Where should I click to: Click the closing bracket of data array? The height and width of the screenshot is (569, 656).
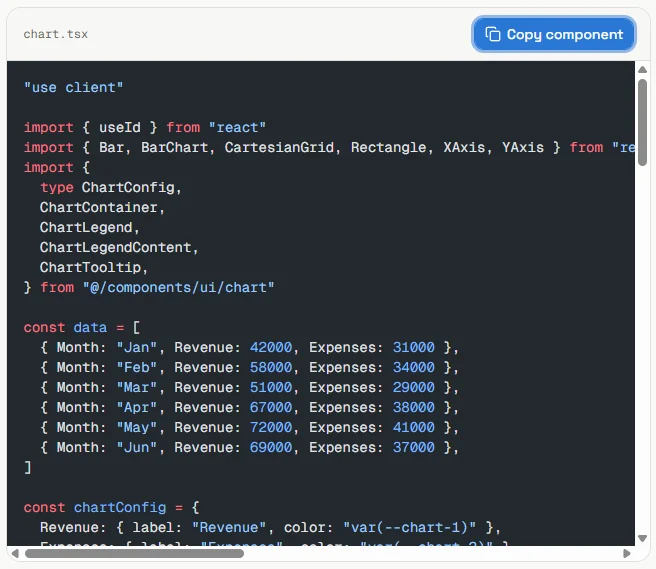point(28,467)
